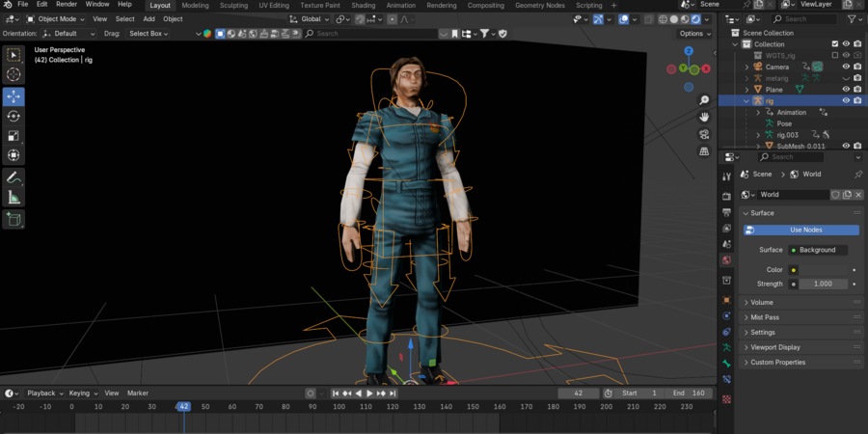Open the Tool properties tab
This screenshot has width=868, height=434.
click(x=727, y=176)
